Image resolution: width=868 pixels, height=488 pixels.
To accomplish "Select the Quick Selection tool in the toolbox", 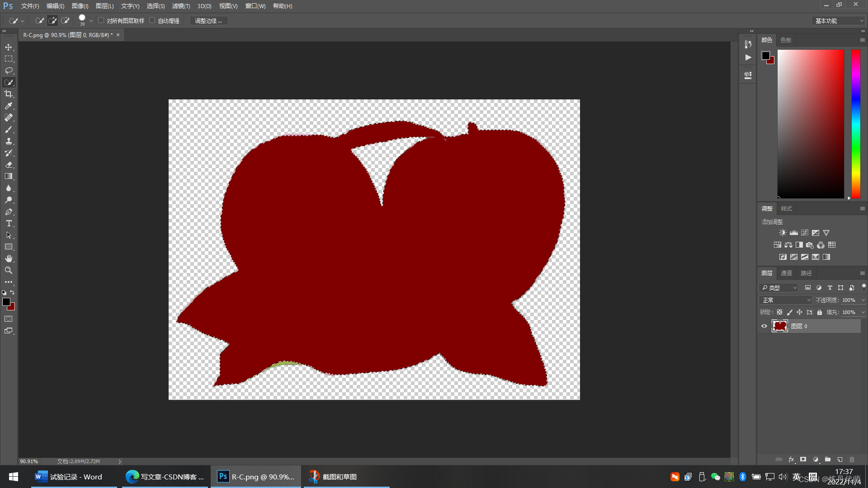I will 9,82.
